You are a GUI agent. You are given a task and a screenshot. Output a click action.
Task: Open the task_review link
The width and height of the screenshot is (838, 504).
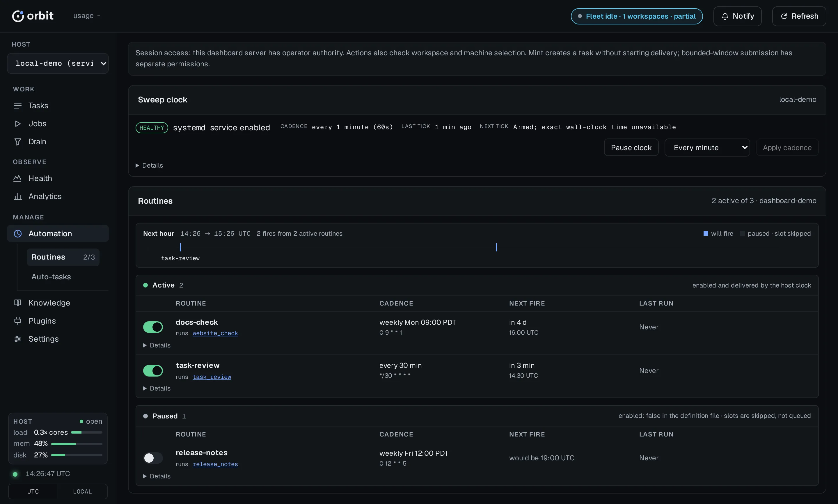coord(212,377)
